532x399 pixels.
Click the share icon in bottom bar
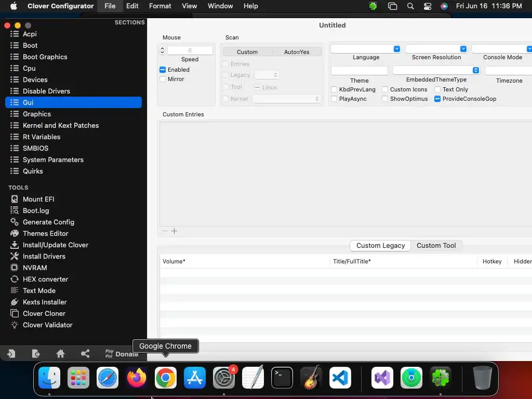click(x=85, y=354)
